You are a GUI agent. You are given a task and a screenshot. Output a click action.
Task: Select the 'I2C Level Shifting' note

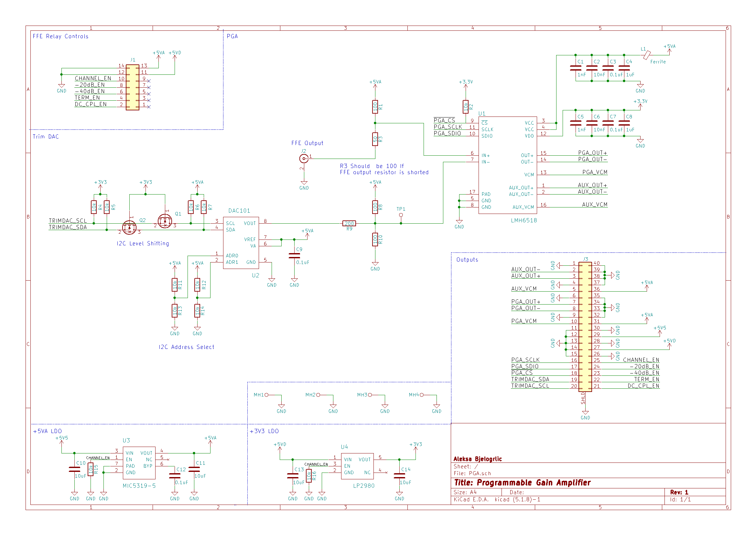(x=143, y=243)
